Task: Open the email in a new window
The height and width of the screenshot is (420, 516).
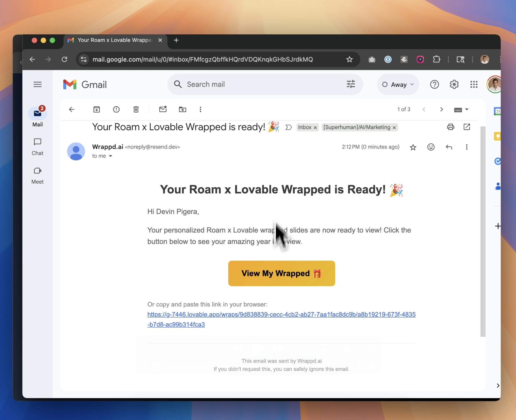Action: (467, 127)
